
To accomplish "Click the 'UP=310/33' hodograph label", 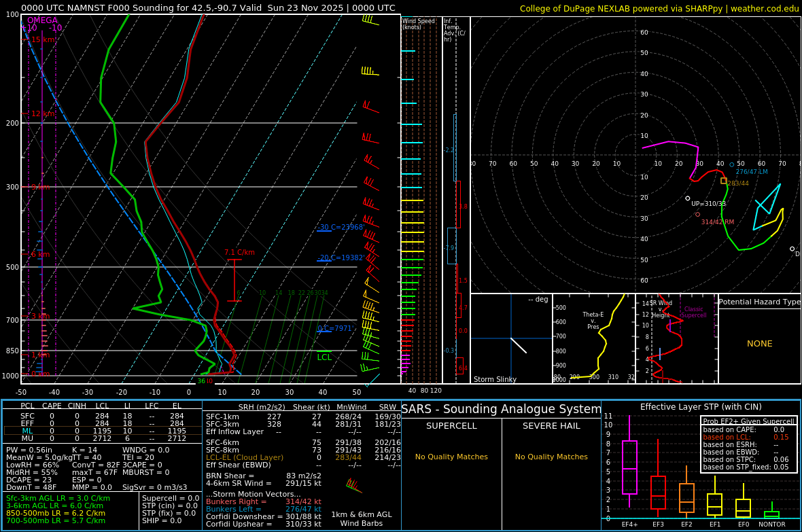I will pos(708,204).
